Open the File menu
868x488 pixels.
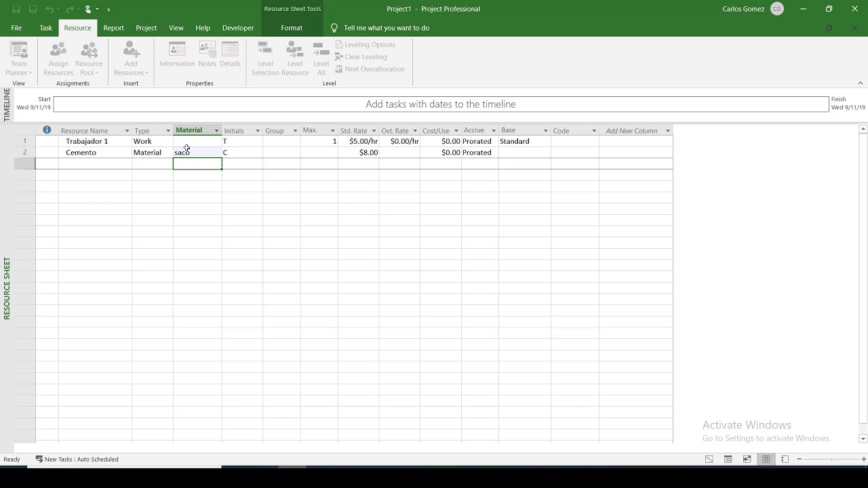coord(16,28)
